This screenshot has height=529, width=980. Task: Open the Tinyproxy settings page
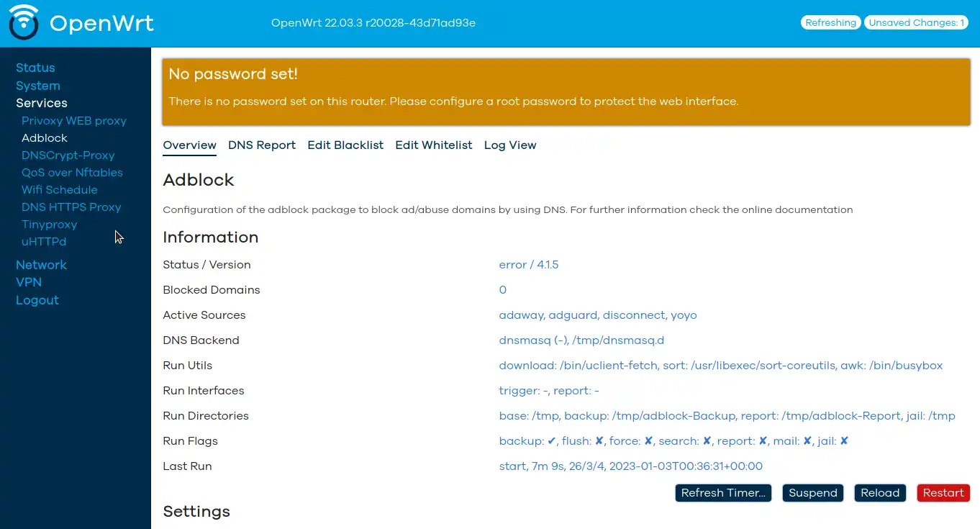click(x=49, y=224)
